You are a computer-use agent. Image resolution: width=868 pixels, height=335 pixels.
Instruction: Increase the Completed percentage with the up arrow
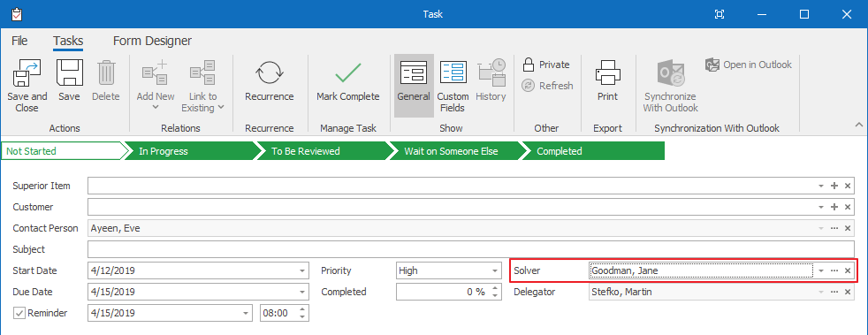(x=495, y=288)
